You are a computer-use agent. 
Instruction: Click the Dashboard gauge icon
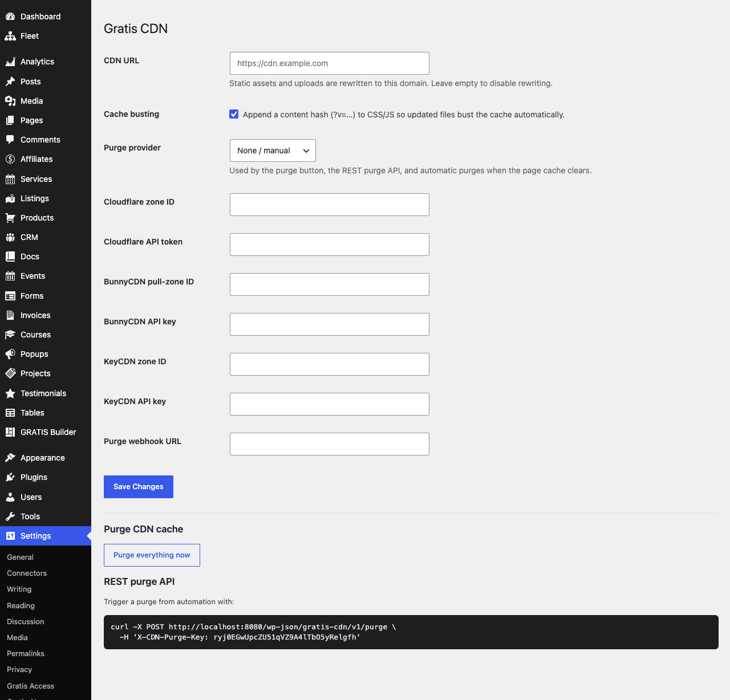[x=10, y=17]
